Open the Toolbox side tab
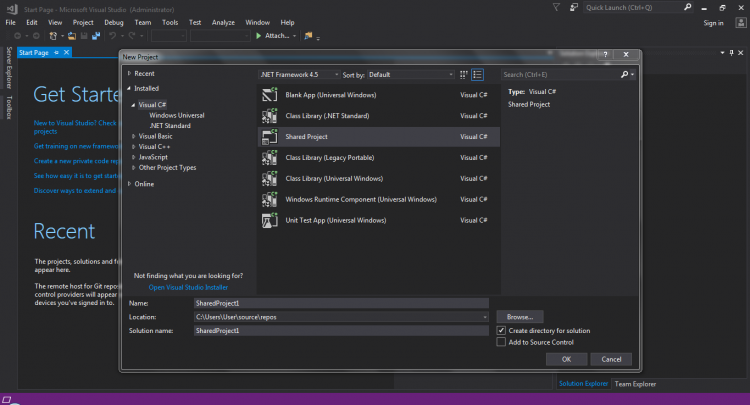The width and height of the screenshot is (750, 405). tap(9, 107)
